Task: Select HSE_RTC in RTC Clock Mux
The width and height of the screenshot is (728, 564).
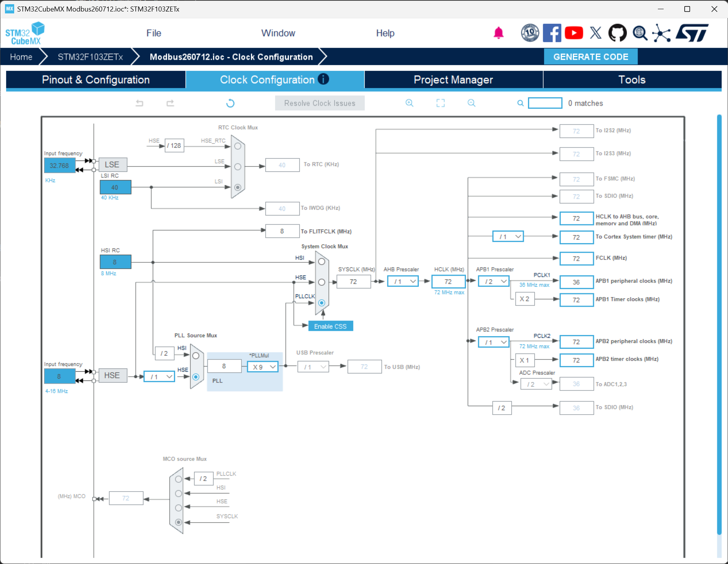Action: tap(238, 146)
